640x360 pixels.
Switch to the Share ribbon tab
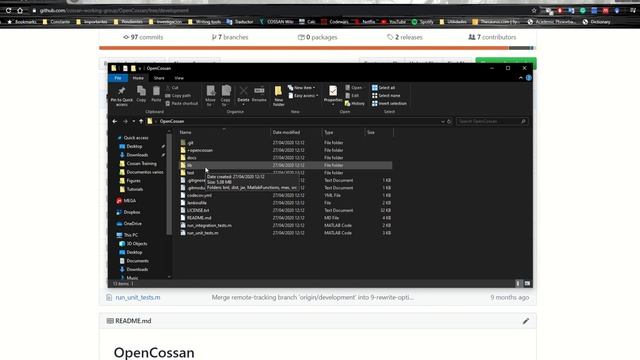click(159, 78)
